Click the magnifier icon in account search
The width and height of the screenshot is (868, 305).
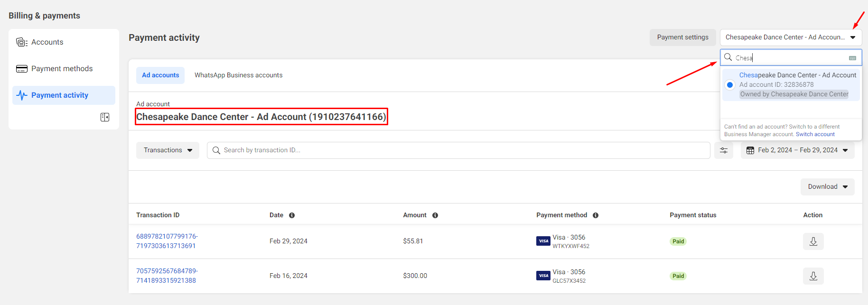click(x=728, y=57)
